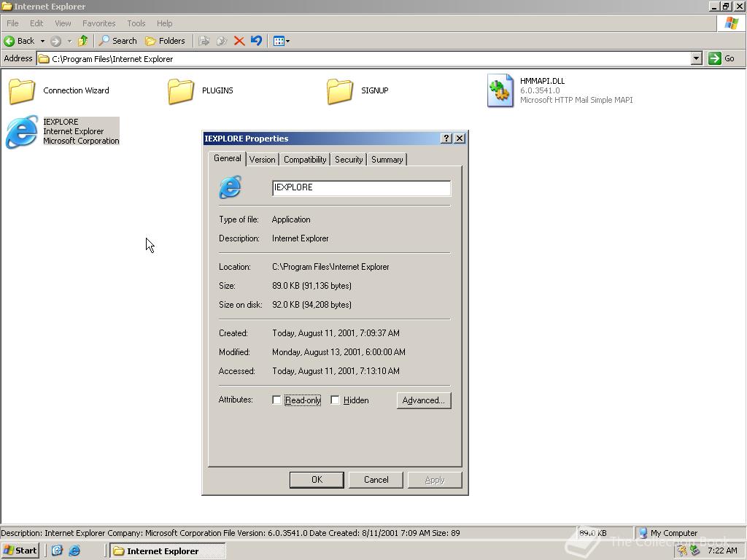Image resolution: width=747 pixels, height=560 pixels.
Task: Click the Type of file Application text
Action: pyautogui.click(x=291, y=219)
